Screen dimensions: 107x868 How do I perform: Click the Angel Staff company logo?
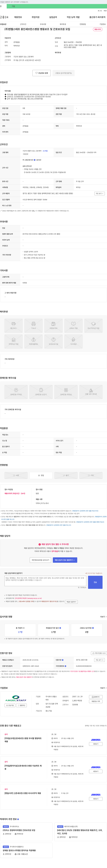click(16, 698)
